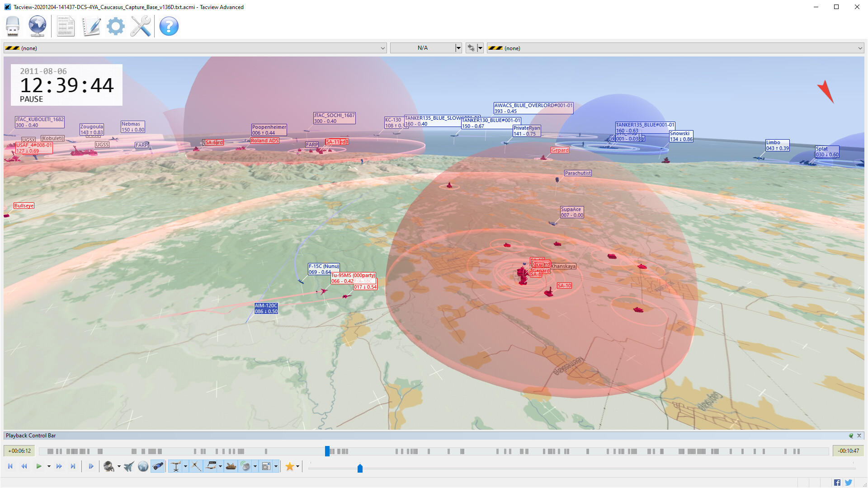The image size is (868, 488).
Task: Open Tacview settings with the gear icon
Action: 115,26
